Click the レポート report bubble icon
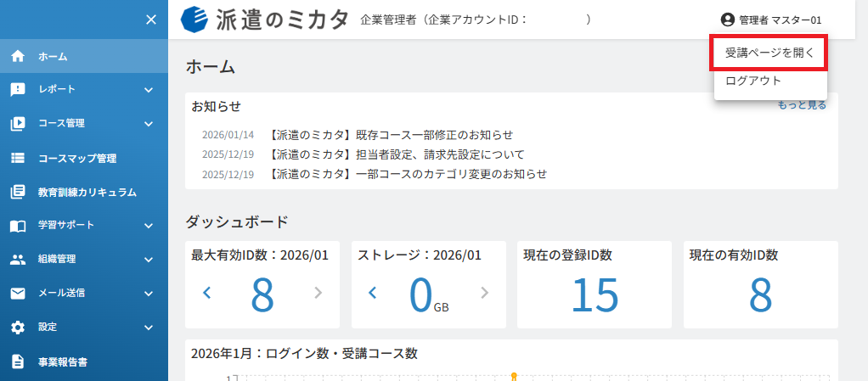The height and width of the screenshot is (381, 868). tap(18, 90)
